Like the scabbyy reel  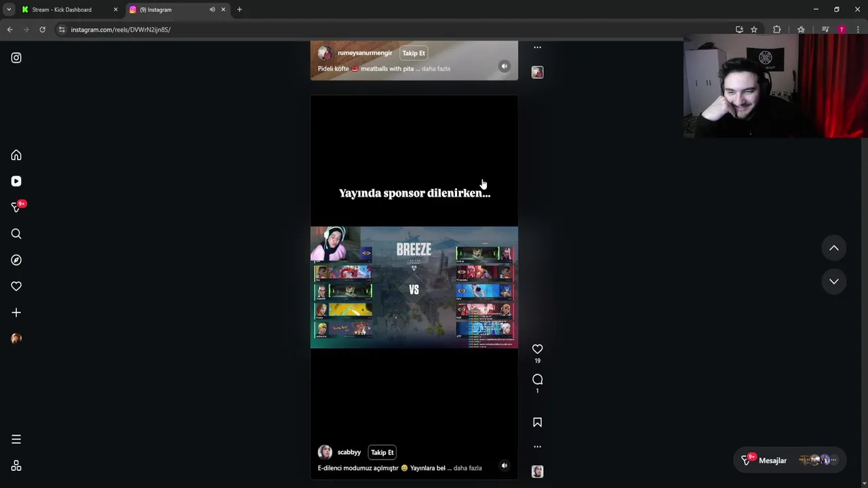coord(537,349)
